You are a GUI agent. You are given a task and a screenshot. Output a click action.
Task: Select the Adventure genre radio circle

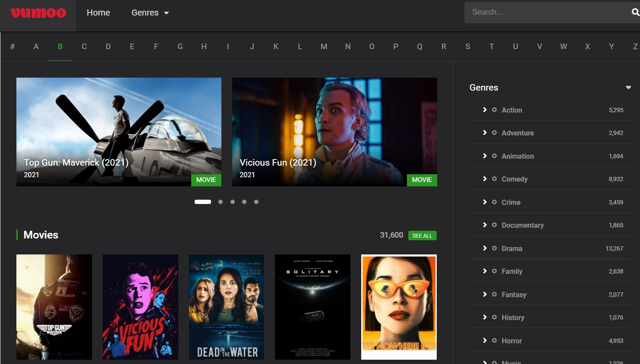click(x=494, y=132)
